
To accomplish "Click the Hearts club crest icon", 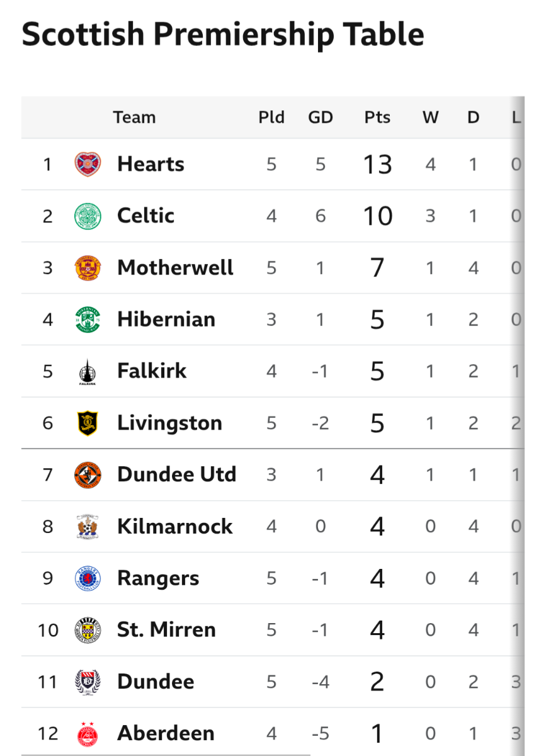I will (88, 164).
